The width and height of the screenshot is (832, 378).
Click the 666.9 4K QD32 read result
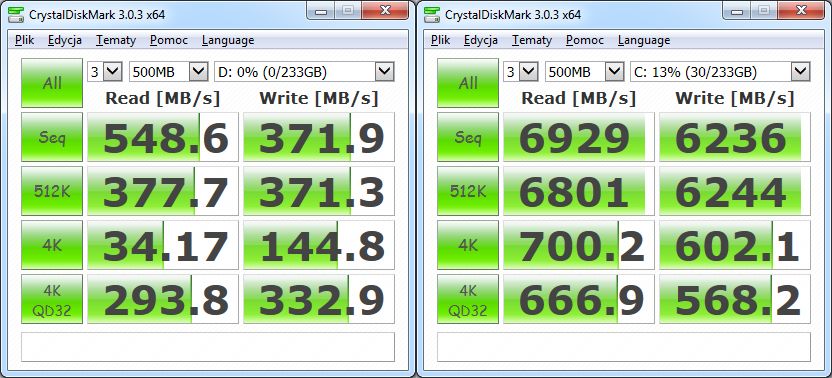(x=579, y=299)
